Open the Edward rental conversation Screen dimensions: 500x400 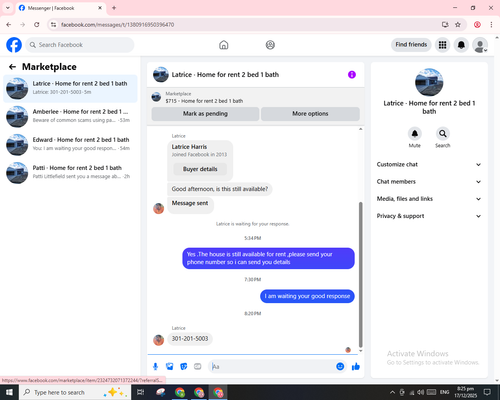[x=70, y=144]
